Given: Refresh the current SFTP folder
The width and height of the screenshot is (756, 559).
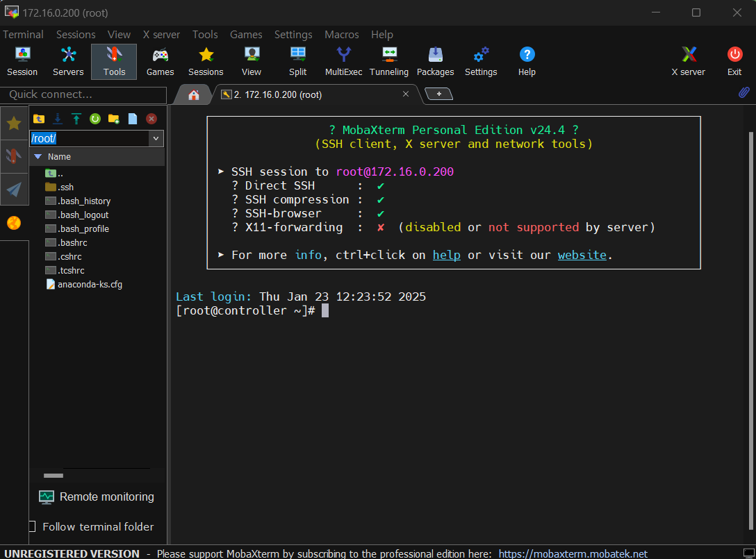Looking at the screenshot, I should [x=95, y=119].
